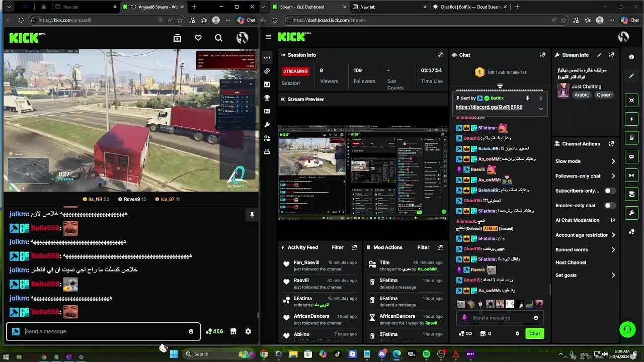
Task: Toggle Emotes-only chat switch
Action: click(610, 206)
